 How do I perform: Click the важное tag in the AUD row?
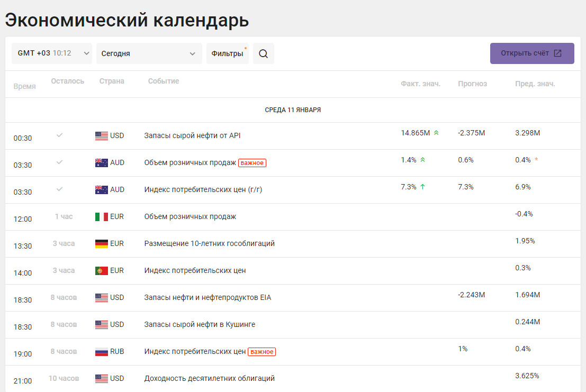click(x=253, y=163)
